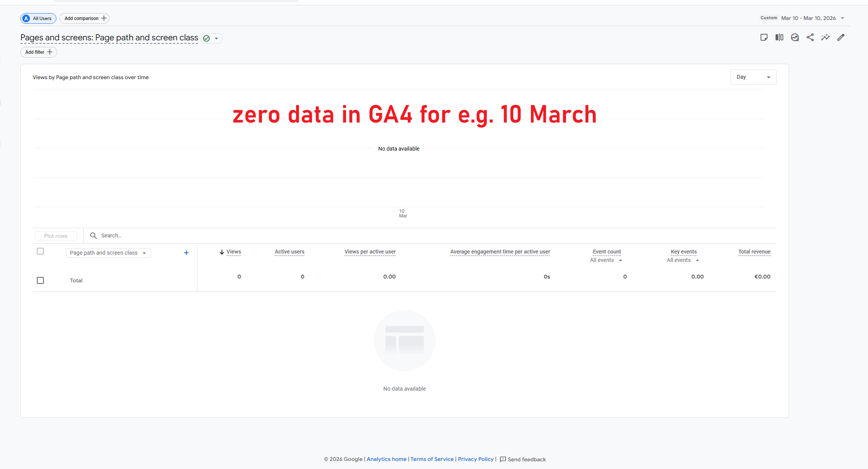Sort the table by Views column
The width and height of the screenshot is (868, 469).
[x=233, y=252]
